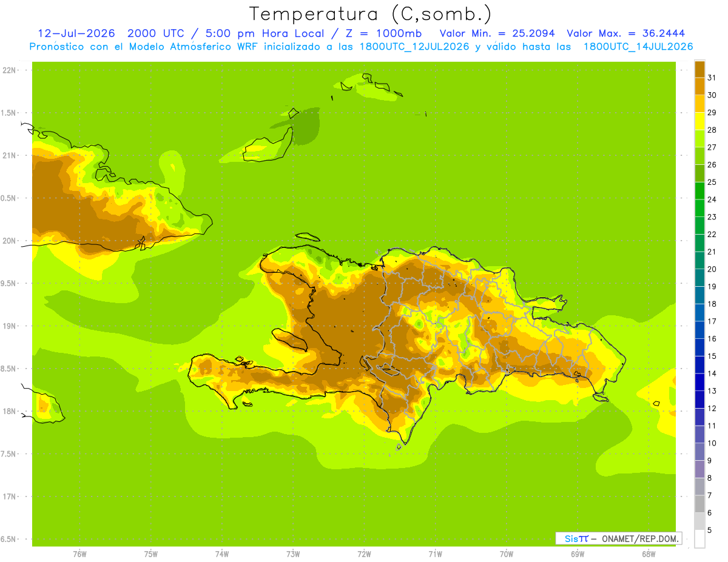
Task: Click the '20N' latitude label
Action: [x=9, y=241]
